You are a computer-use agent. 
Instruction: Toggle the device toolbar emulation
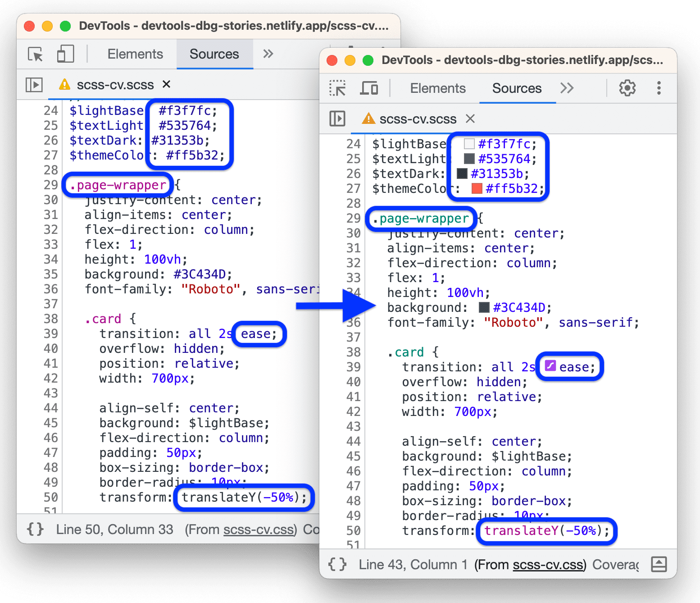[369, 88]
